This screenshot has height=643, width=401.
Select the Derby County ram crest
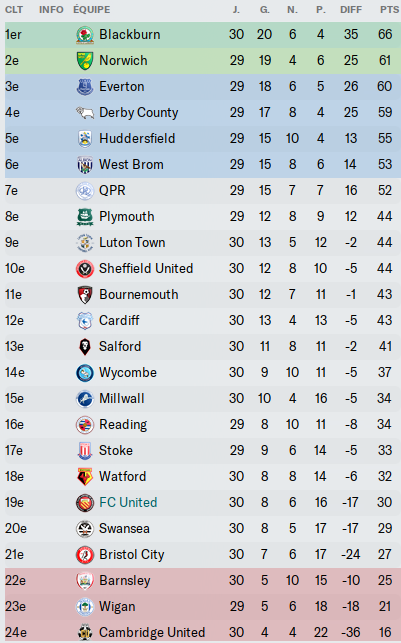click(85, 113)
